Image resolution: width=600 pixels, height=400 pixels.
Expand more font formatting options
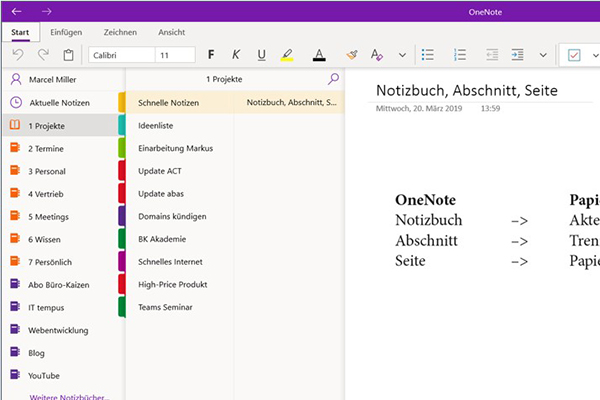pos(402,55)
